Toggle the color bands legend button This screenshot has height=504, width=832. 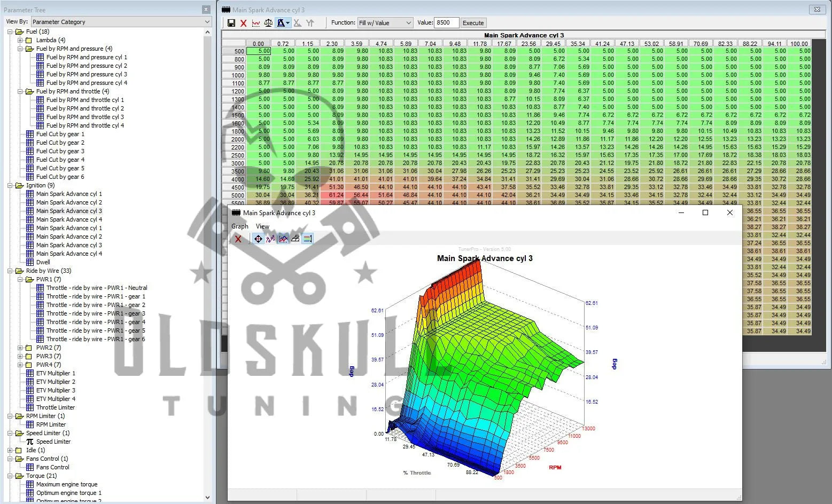pyautogui.click(x=308, y=239)
